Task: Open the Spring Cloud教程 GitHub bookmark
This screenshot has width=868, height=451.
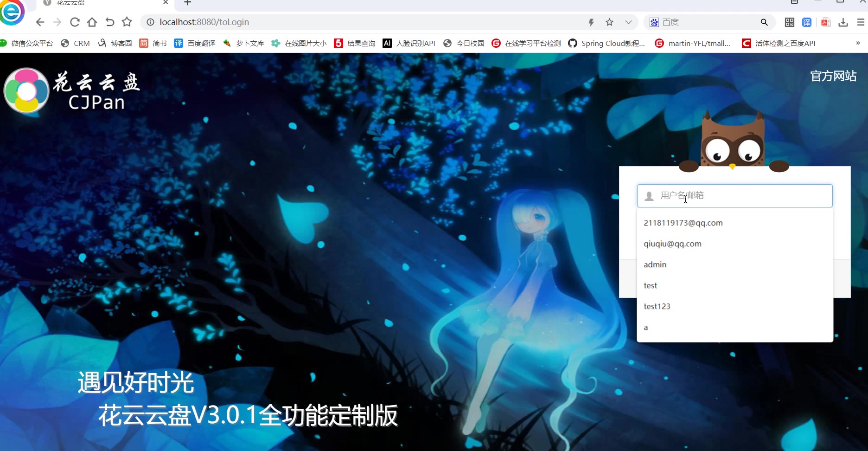Action: 606,43
